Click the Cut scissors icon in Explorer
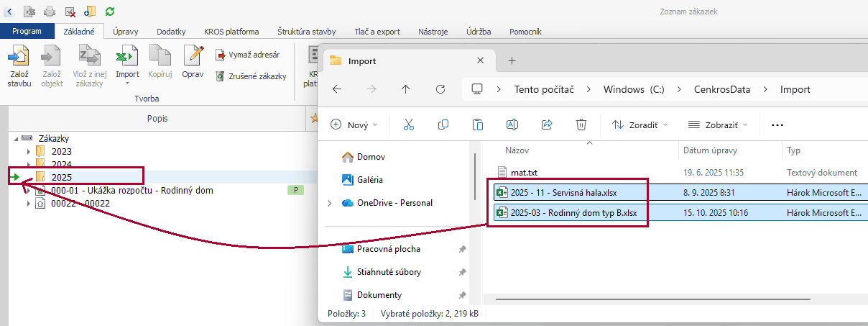 (x=409, y=124)
